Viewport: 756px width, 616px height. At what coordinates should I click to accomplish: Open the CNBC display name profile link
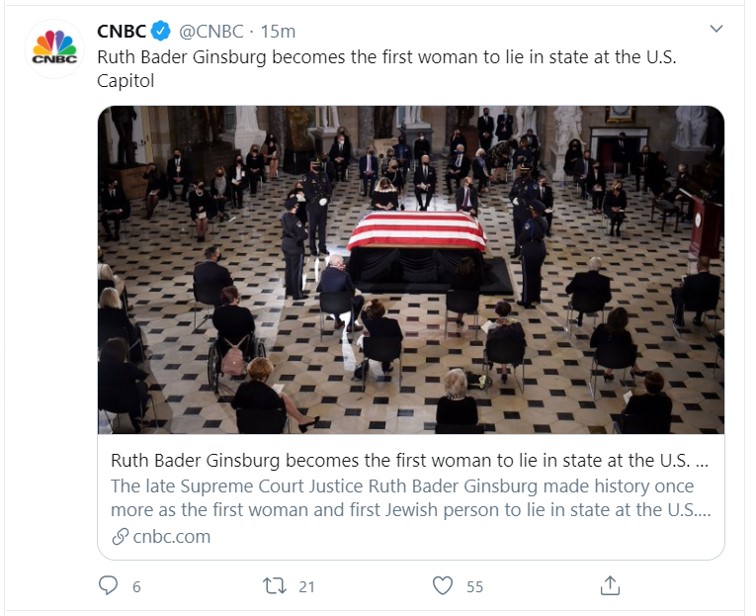(x=120, y=31)
